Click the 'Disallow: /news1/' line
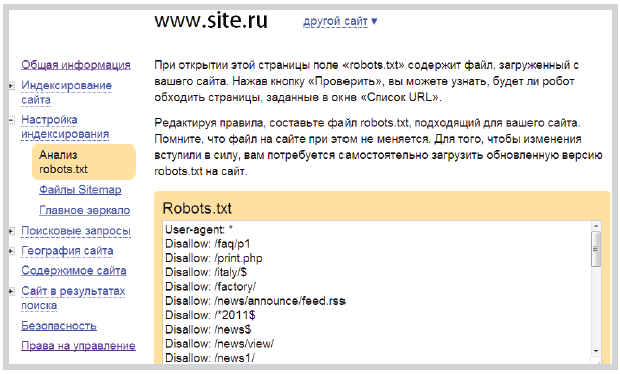 pyautogui.click(x=210, y=358)
